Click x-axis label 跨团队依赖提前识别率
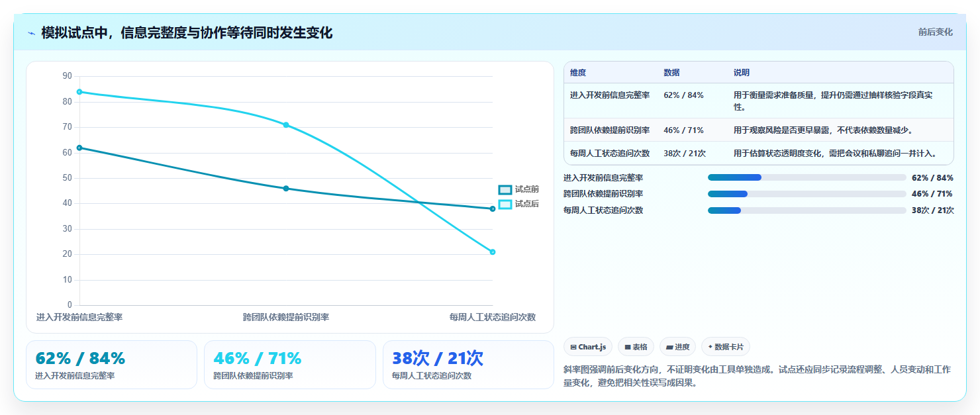The width and height of the screenshot is (980, 415). 286,318
